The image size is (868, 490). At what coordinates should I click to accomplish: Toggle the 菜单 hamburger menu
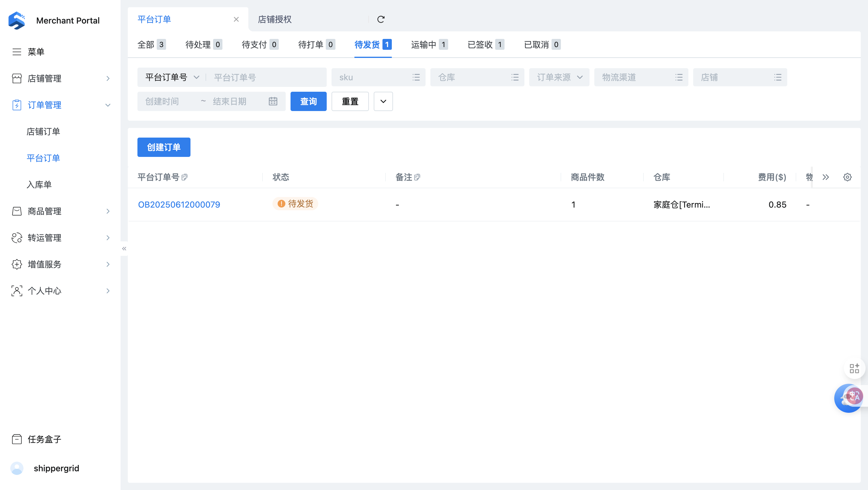pyautogui.click(x=17, y=52)
